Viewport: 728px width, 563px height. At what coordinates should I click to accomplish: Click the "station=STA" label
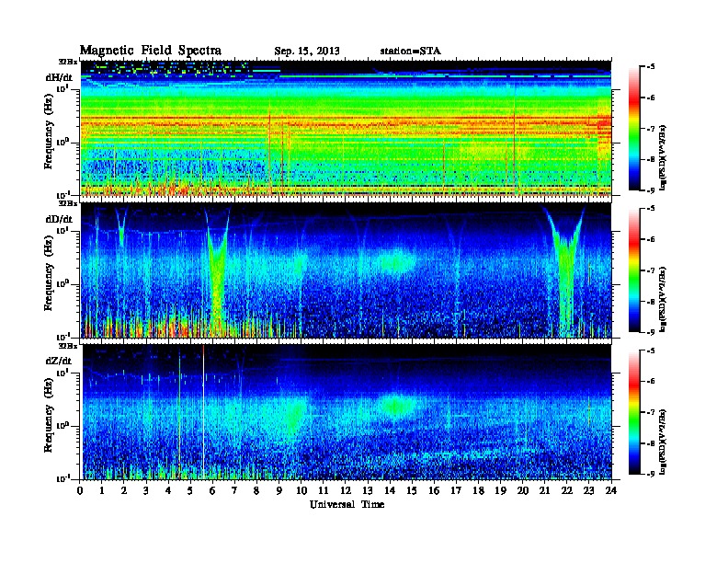coord(411,52)
